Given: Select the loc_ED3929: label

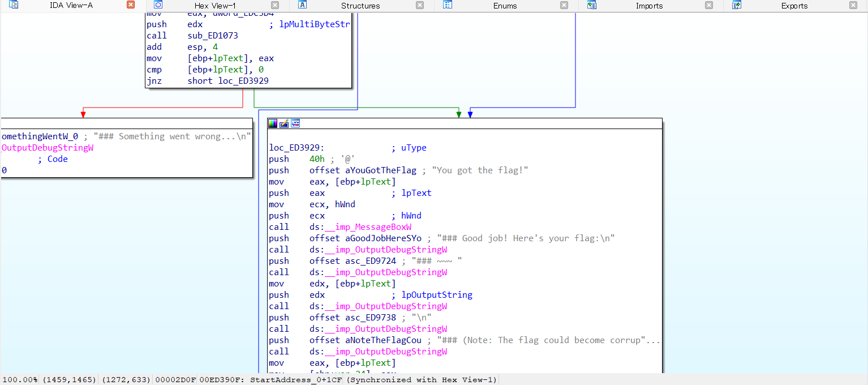Looking at the screenshot, I should coord(297,148).
